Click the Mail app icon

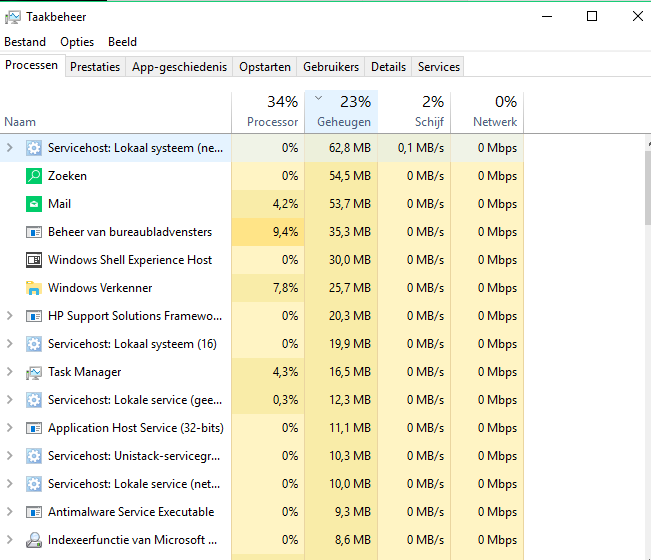coord(33,204)
